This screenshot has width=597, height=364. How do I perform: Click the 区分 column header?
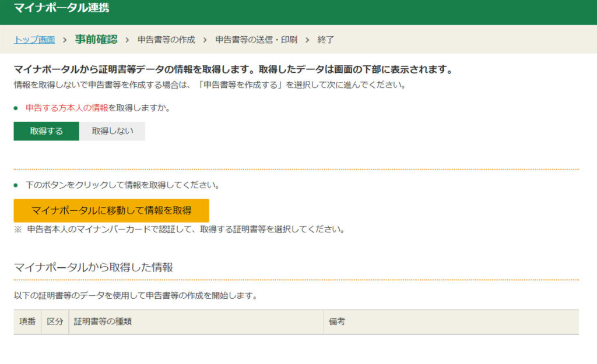coord(55,322)
